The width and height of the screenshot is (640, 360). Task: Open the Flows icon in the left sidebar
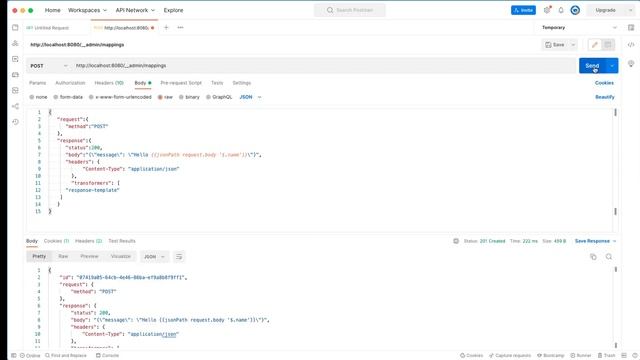pyautogui.click(x=15, y=106)
